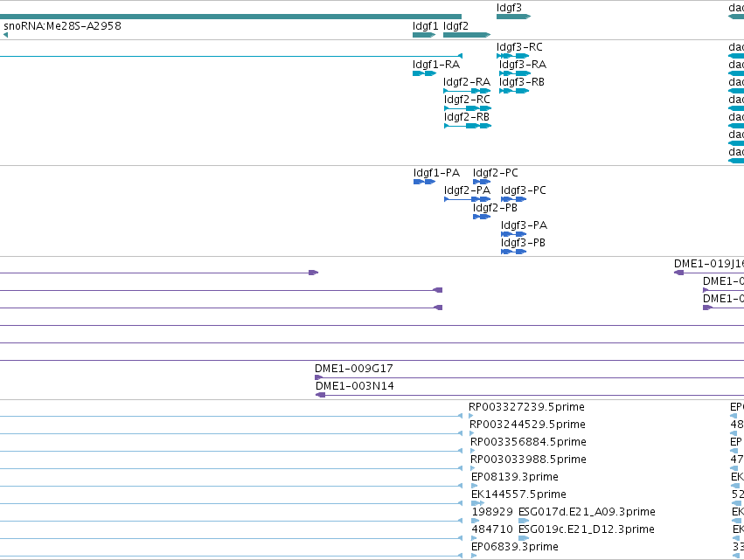Select the DME1-009G17 clone start arrow

click(318, 378)
